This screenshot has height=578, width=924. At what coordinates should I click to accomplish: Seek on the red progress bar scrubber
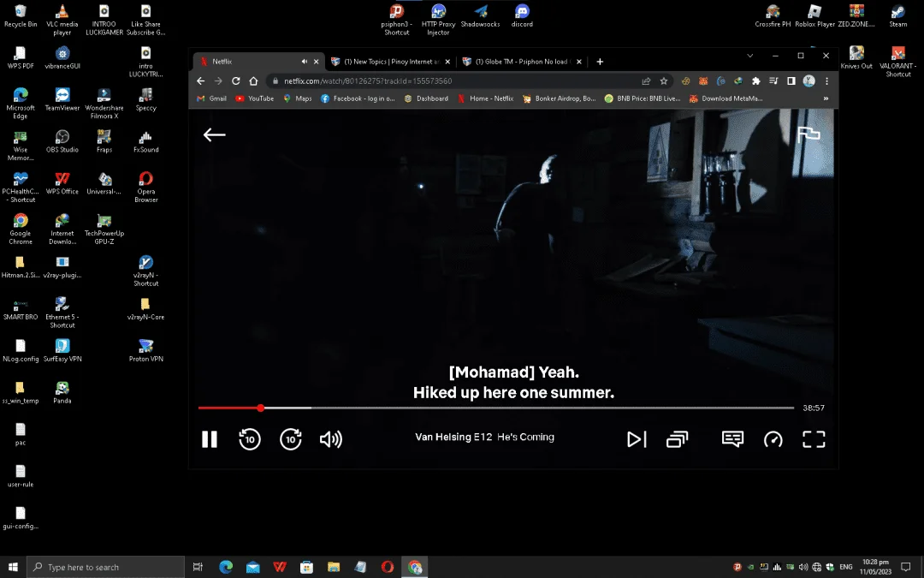[x=260, y=408]
